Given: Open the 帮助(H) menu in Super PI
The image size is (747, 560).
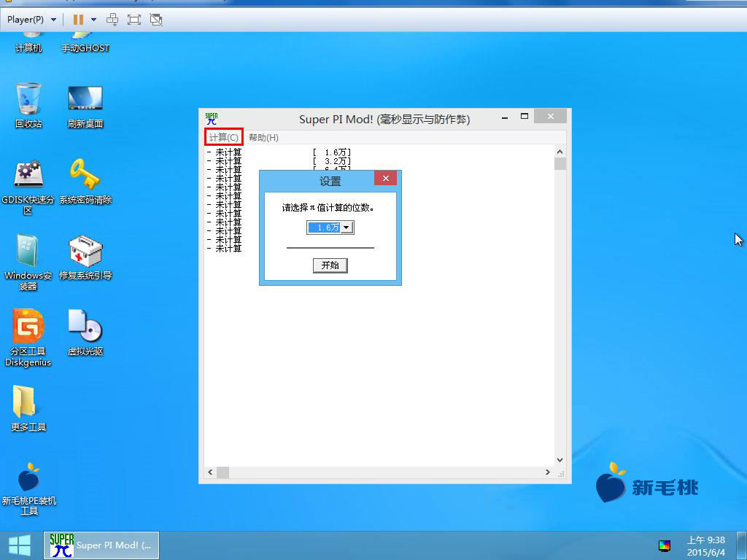Looking at the screenshot, I should [263, 137].
